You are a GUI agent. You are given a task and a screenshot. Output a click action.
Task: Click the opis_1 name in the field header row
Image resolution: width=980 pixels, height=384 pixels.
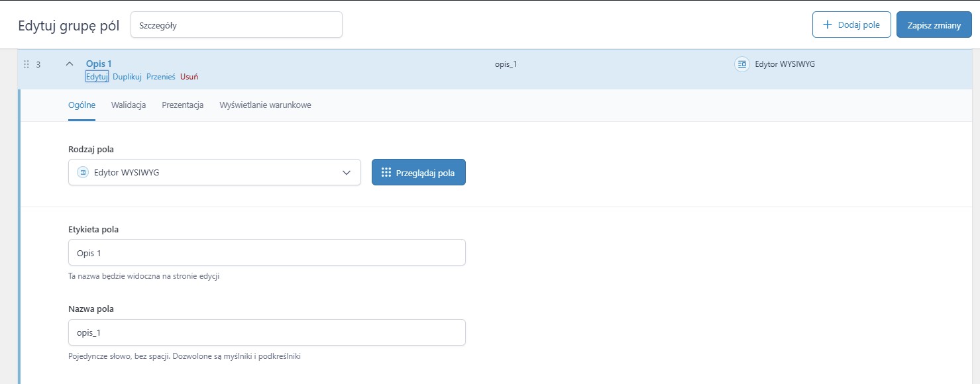pos(506,64)
